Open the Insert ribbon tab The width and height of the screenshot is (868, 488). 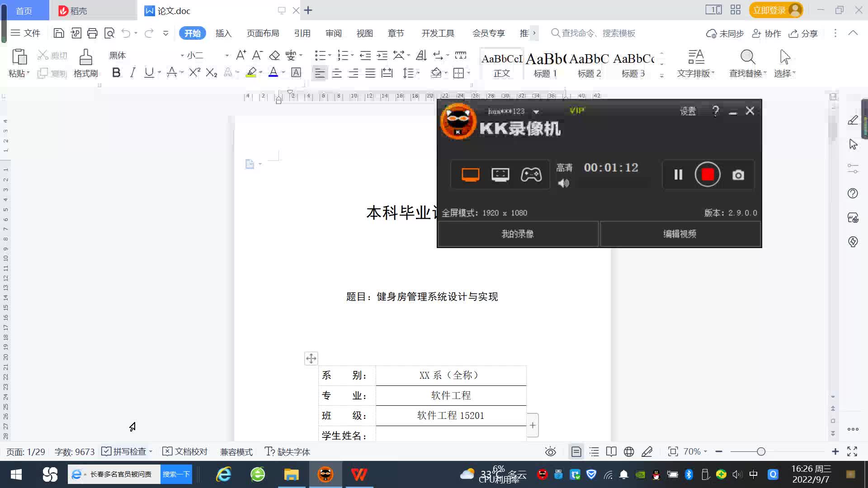coord(223,33)
